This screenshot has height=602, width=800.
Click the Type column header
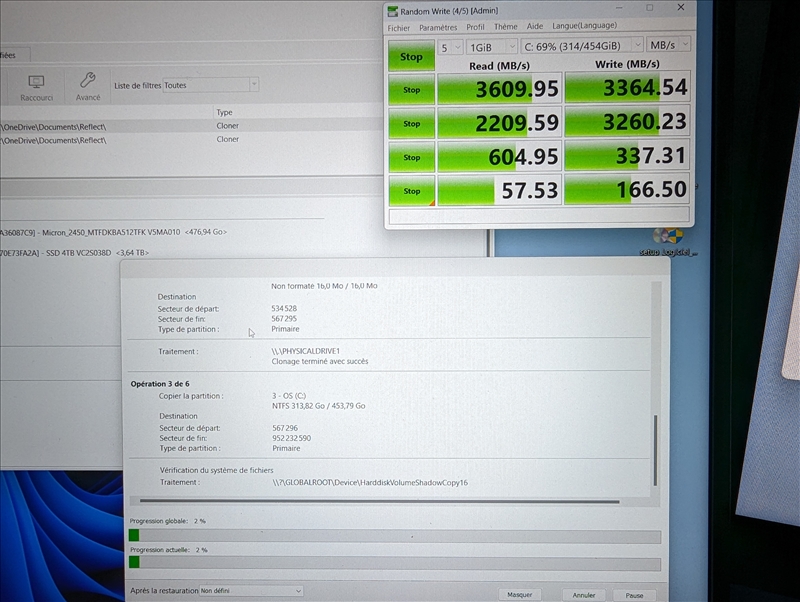coord(224,112)
